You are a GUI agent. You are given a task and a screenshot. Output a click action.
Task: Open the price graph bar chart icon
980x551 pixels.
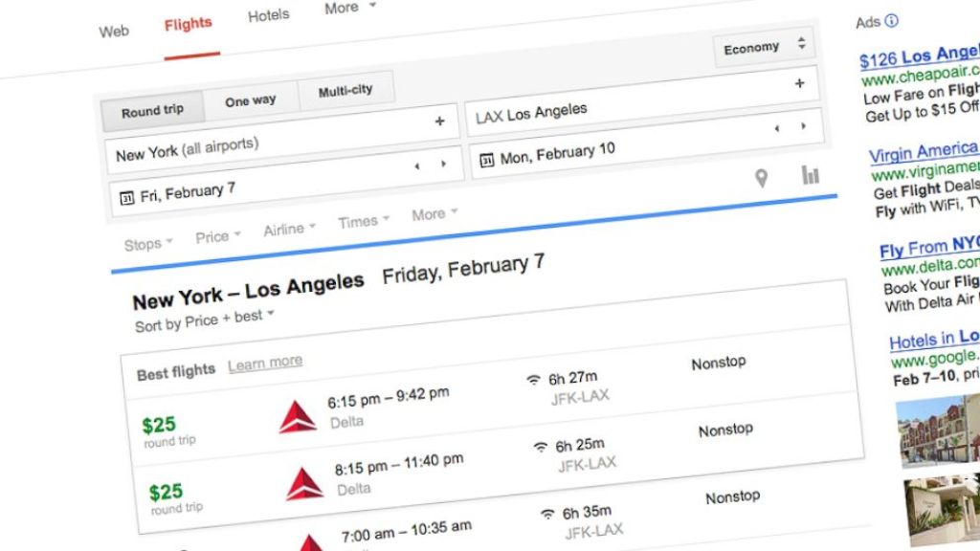810,175
